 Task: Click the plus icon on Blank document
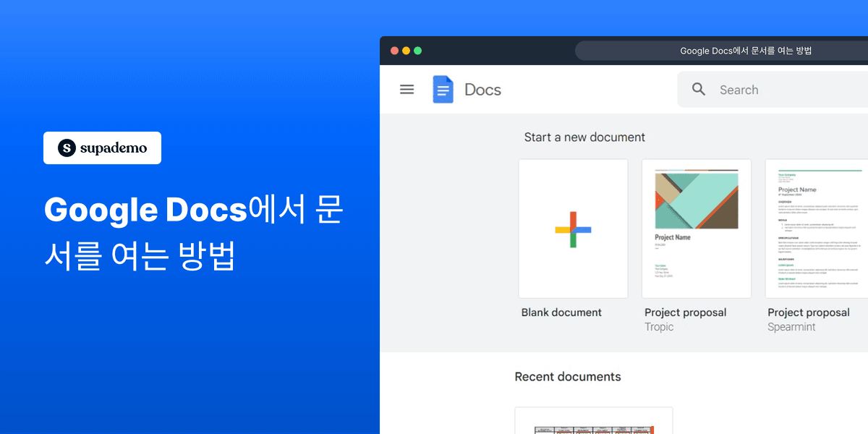(x=573, y=229)
